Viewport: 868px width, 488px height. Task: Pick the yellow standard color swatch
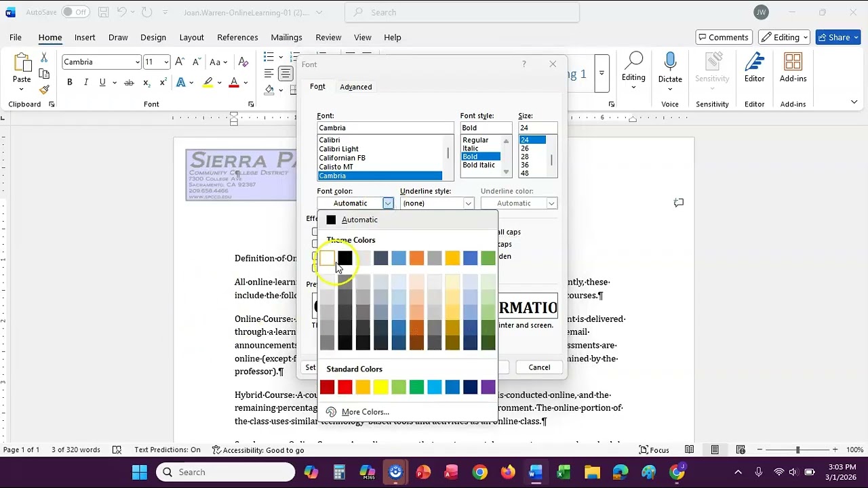tap(381, 387)
